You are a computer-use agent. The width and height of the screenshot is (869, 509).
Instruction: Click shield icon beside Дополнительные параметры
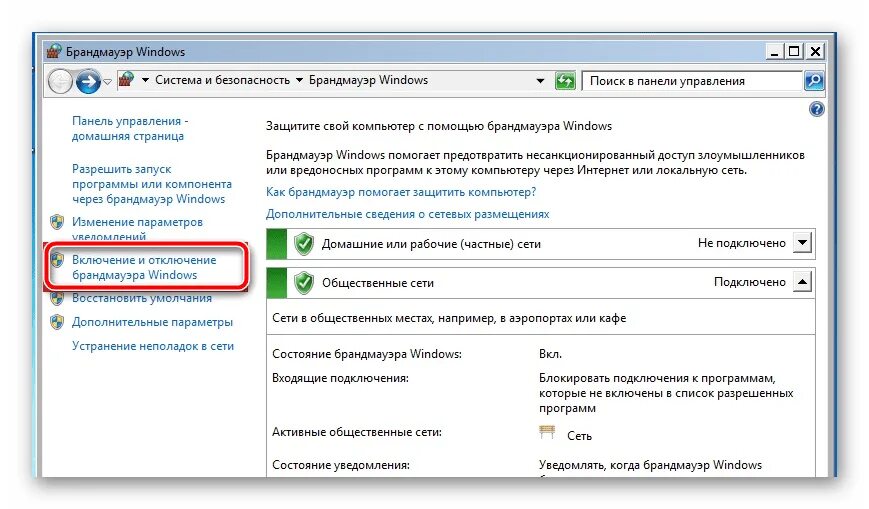57,322
